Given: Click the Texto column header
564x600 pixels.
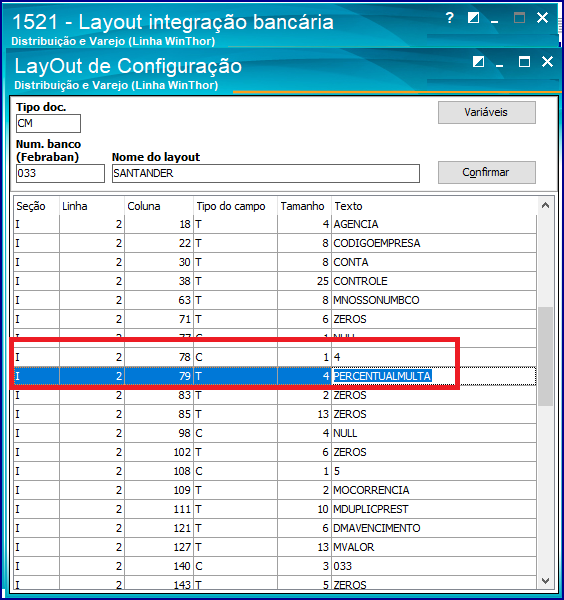Looking at the screenshot, I should click(x=434, y=206).
